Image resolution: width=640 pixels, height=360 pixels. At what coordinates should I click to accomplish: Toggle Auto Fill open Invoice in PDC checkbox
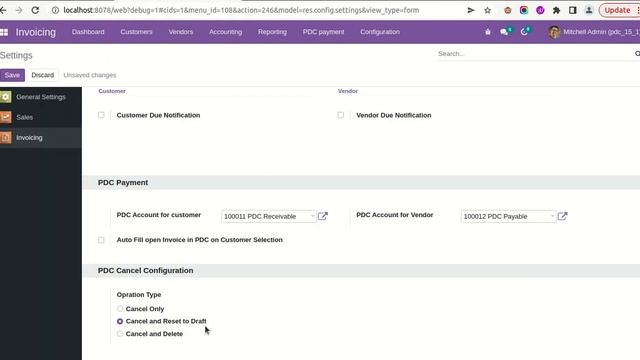click(x=101, y=240)
